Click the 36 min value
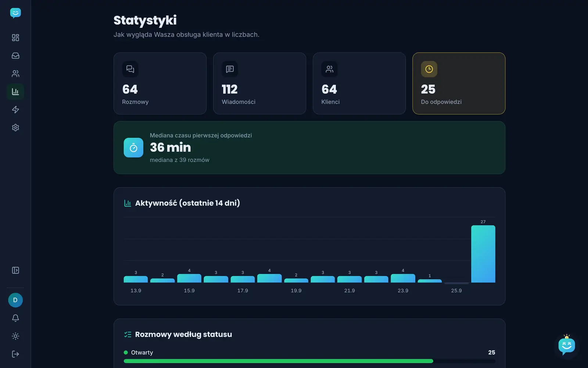 (171, 147)
